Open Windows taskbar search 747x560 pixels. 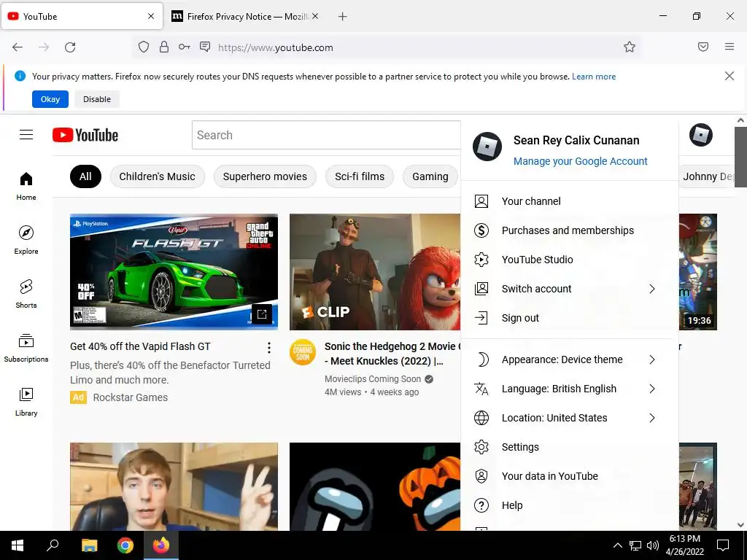point(53,545)
